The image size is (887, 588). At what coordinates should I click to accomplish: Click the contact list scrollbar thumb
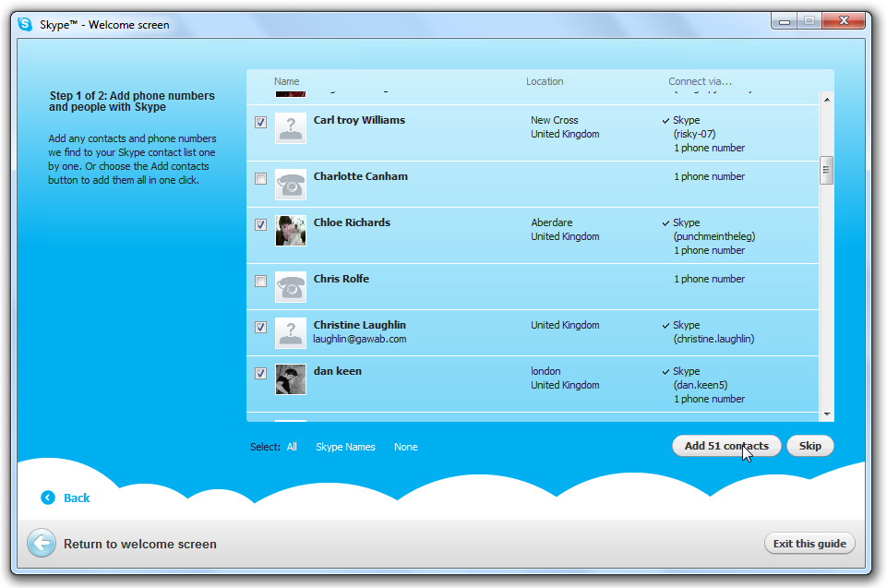[x=826, y=170]
